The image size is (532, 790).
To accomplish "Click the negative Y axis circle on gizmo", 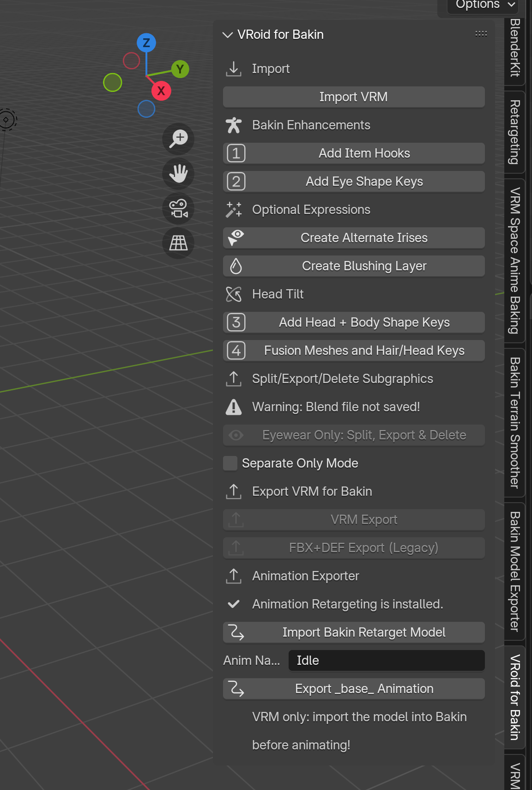I will 113,83.
